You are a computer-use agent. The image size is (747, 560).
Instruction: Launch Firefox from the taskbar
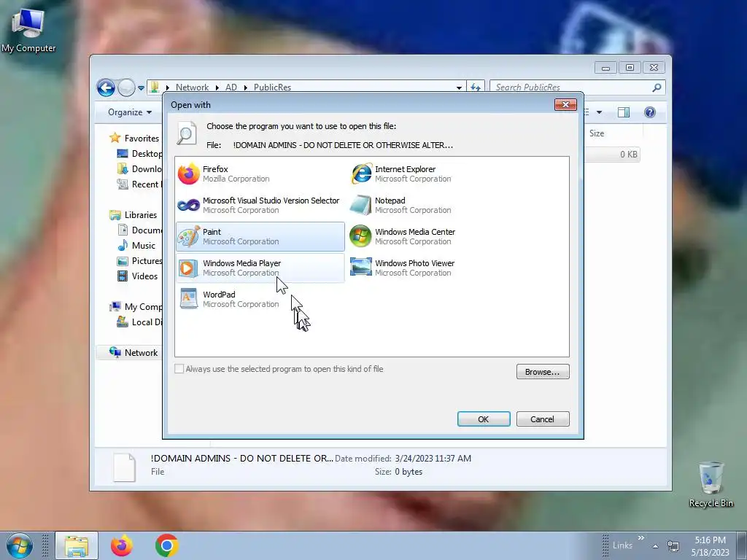point(122,545)
